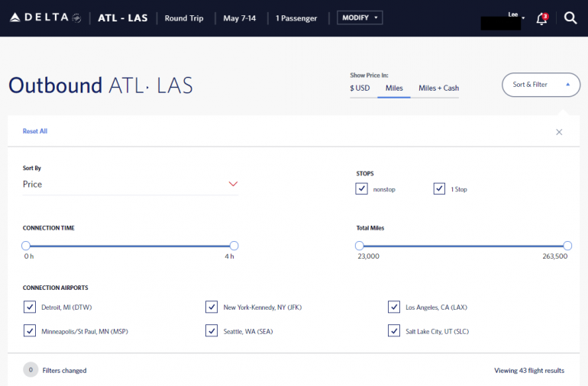Click the ATL - LAS route in header
588x386 pixels.
123,18
